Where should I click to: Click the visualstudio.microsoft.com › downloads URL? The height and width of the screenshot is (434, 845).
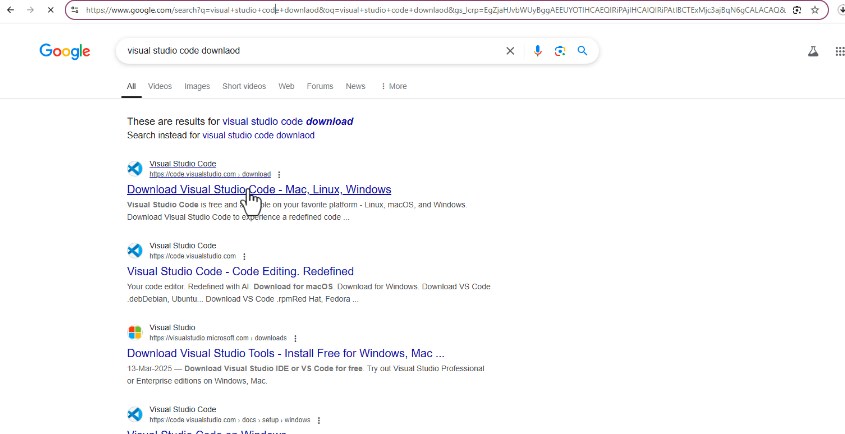[218, 338]
